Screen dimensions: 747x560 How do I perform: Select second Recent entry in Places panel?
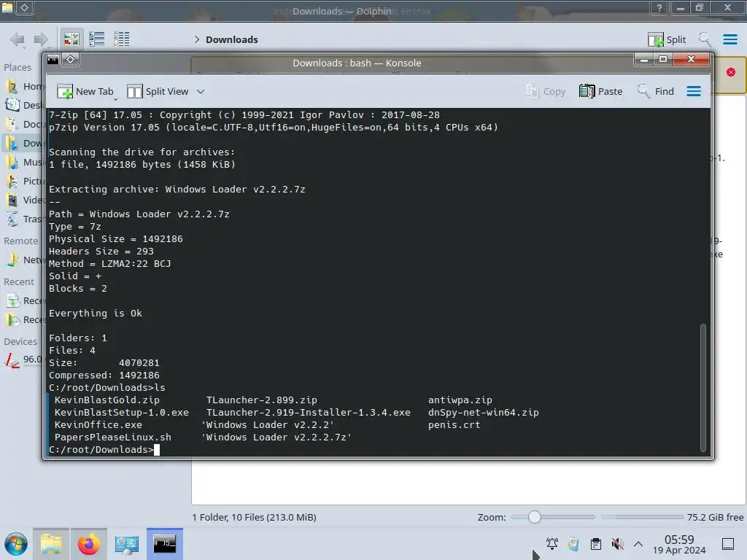(x=24, y=320)
